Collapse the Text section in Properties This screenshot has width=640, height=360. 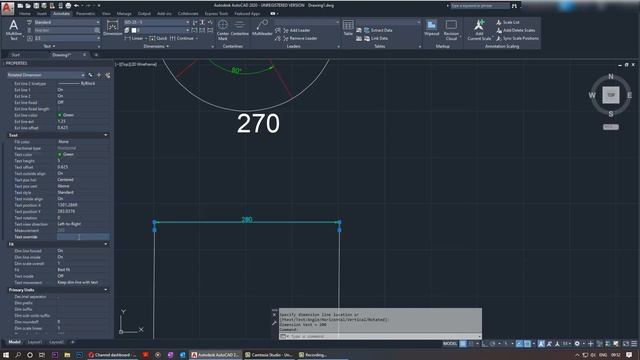click(x=106, y=135)
